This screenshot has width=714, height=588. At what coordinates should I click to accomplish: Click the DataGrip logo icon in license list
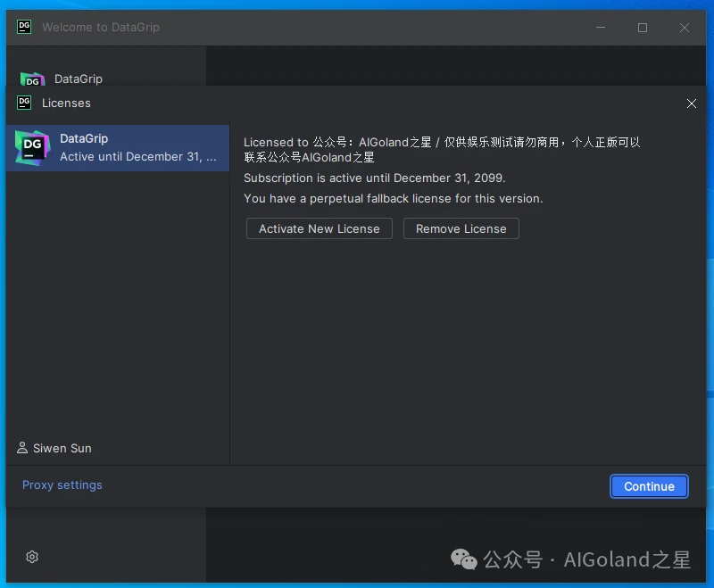point(32,148)
